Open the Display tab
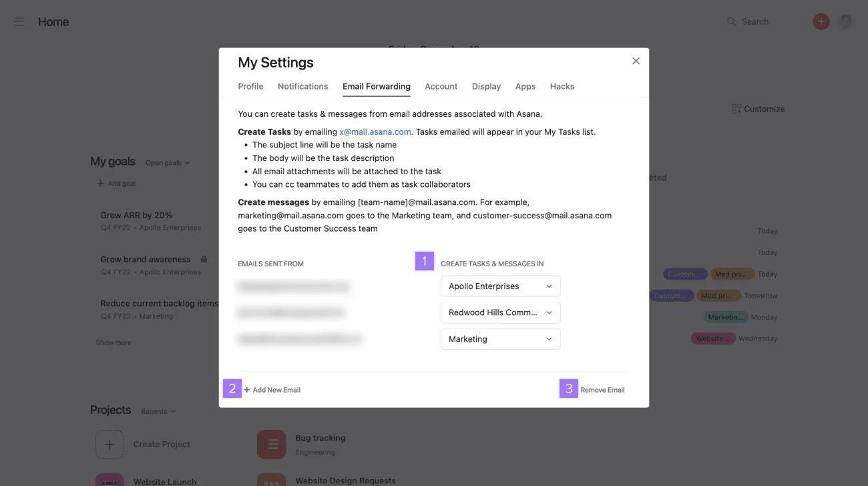 click(x=486, y=86)
